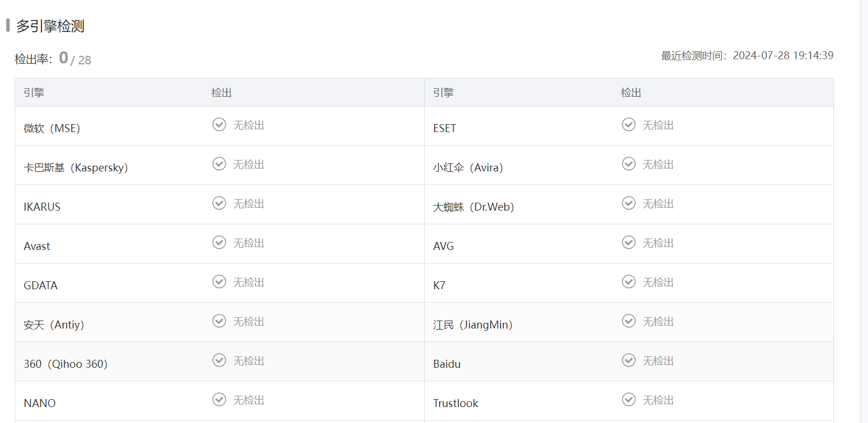Click the check icon in the Avast row
Viewport: 868px width, 423px height.
219,243
